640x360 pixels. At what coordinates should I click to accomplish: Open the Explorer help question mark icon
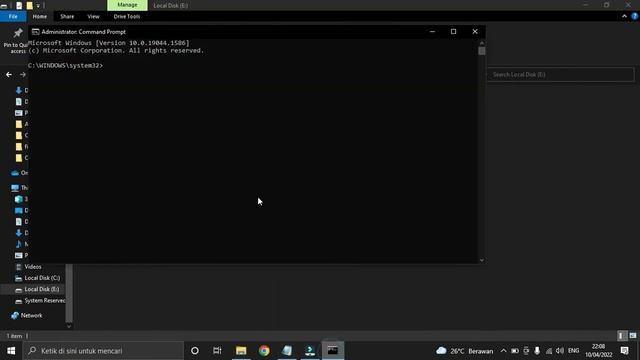(x=634, y=16)
